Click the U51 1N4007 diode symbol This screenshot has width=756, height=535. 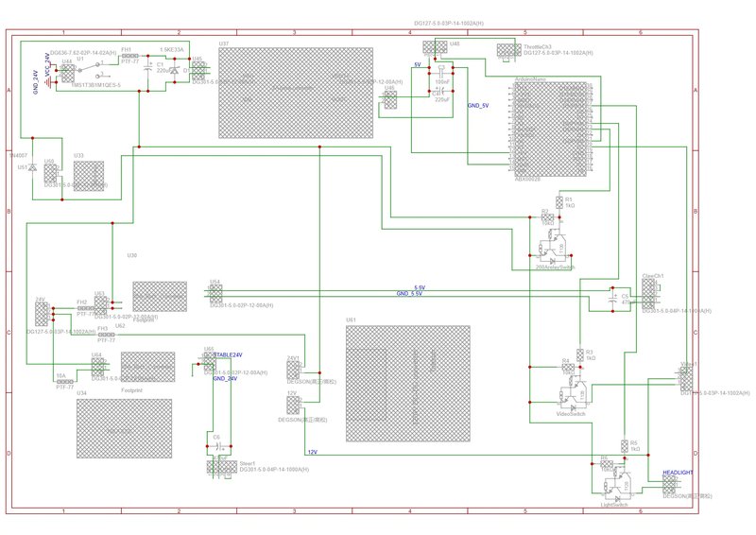point(32,168)
